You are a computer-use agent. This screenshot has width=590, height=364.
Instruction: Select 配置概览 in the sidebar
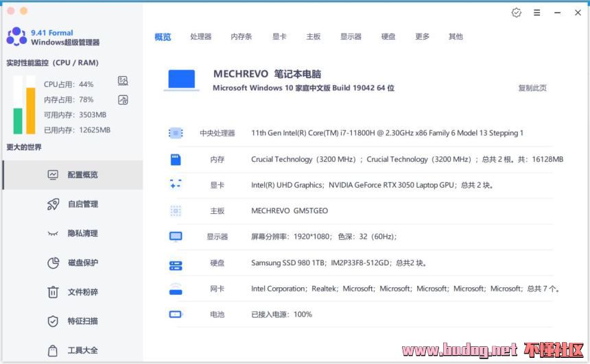[73, 175]
